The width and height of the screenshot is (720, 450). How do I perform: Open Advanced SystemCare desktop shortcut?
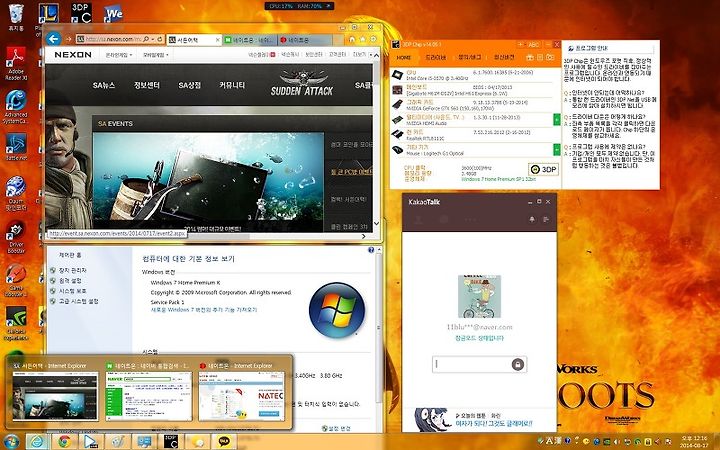click(16, 107)
